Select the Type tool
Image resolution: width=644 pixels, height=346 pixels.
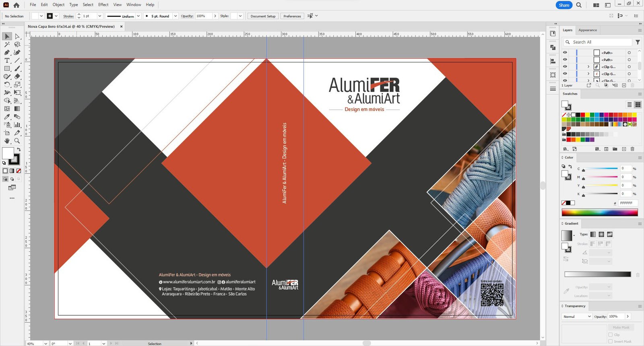pos(7,61)
